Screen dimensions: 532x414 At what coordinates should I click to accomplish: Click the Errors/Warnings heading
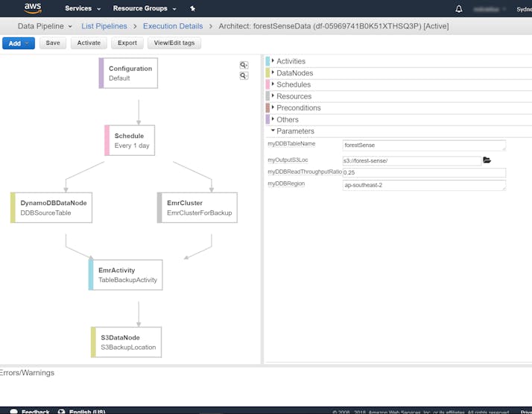coord(27,372)
